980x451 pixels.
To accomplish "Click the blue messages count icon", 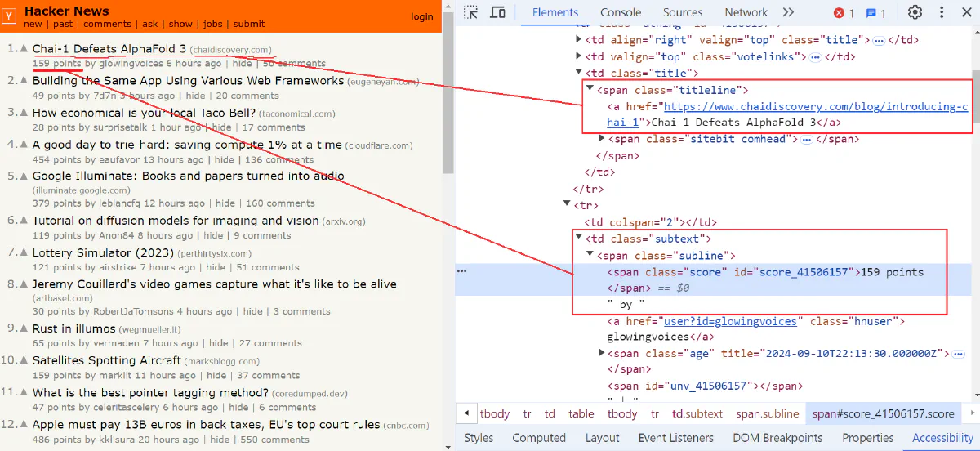I will click(875, 13).
